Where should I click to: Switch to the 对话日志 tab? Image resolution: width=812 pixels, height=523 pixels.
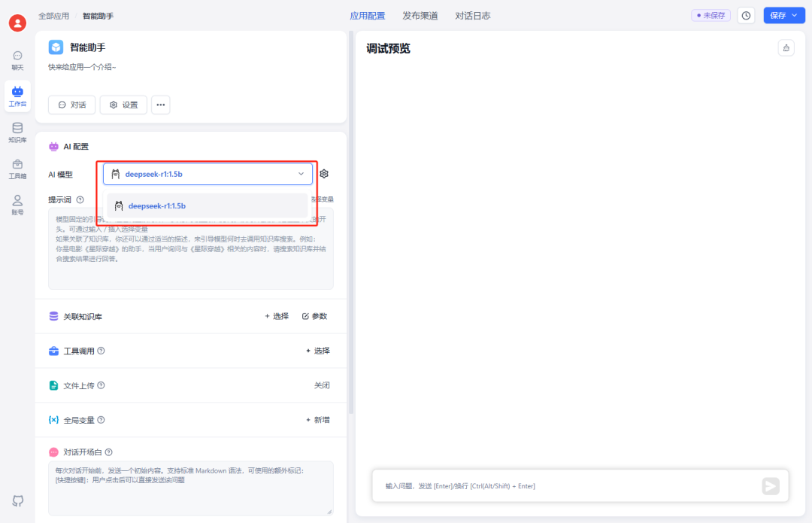pos(473,15)
